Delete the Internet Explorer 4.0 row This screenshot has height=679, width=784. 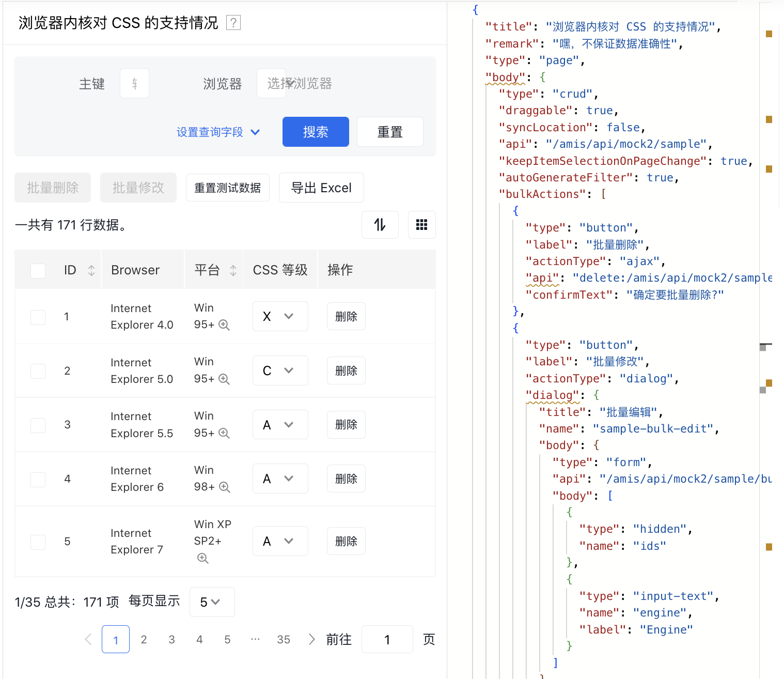point(346,316)
